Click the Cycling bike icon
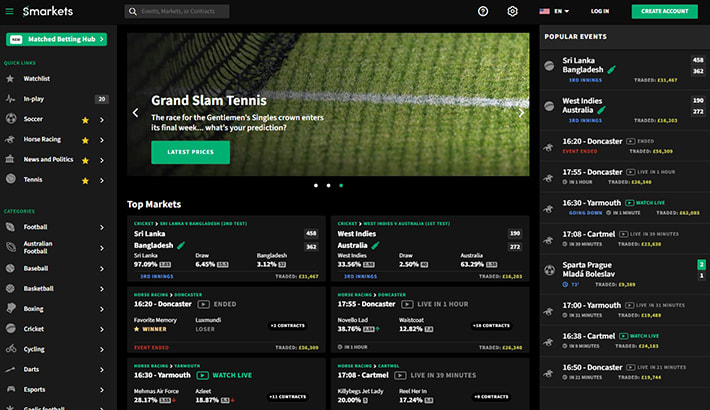The width and height of the screenshot is (710, 410). pos(10,349)
